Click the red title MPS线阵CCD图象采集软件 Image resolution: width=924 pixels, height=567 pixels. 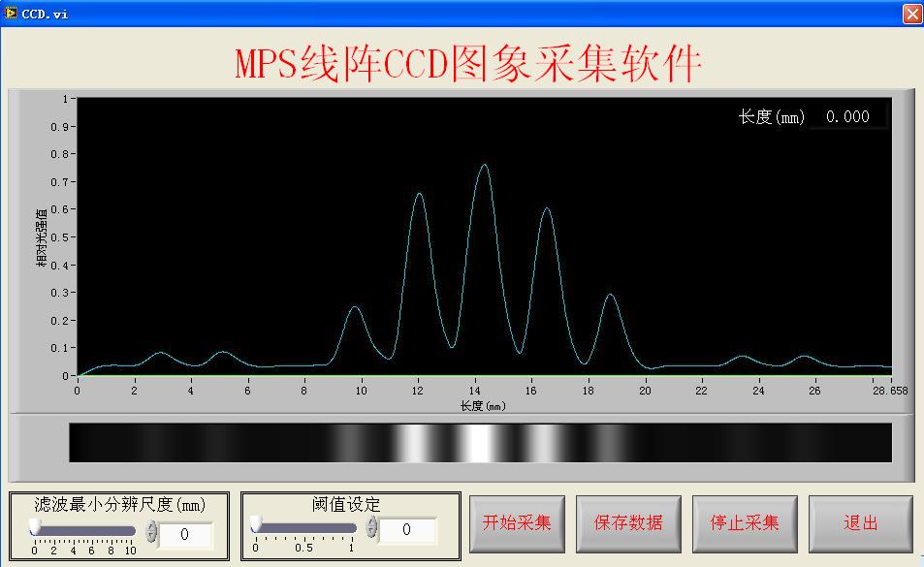(468, 64)
